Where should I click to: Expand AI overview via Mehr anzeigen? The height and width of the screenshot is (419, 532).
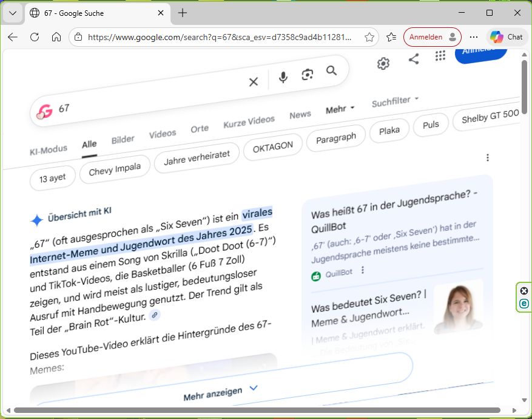221,393
